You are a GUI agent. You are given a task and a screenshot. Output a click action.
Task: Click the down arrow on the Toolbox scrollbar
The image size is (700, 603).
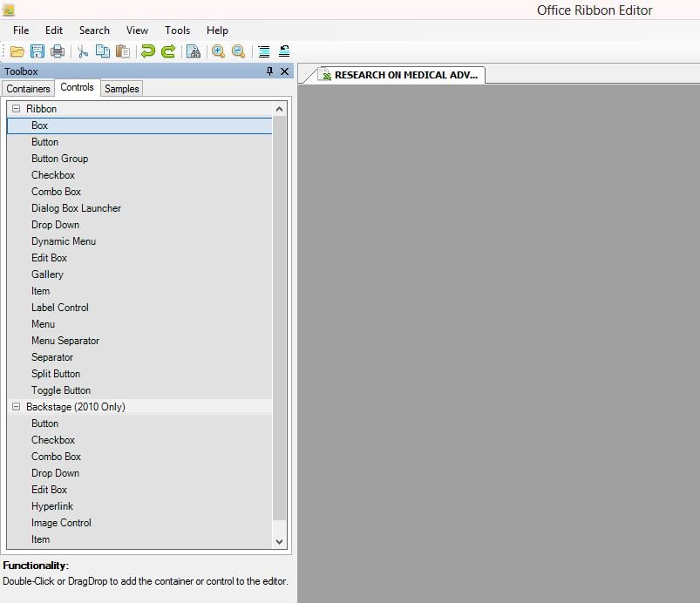point(279,541)
